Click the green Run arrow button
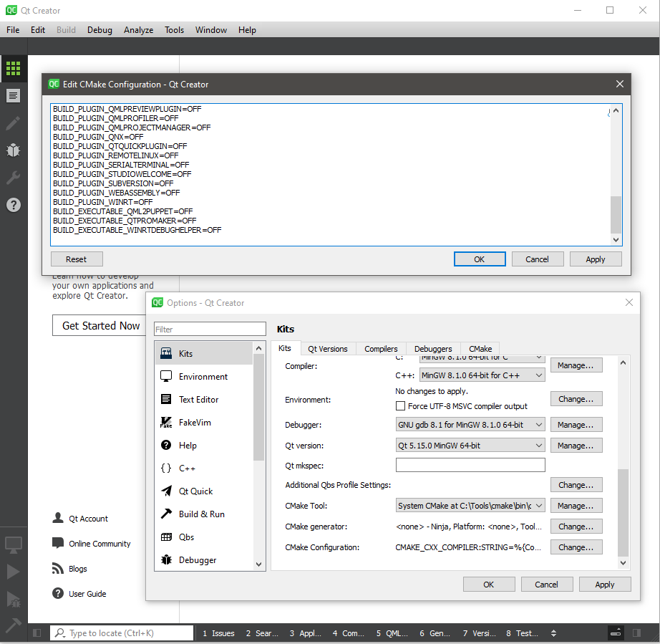 pyautogui.click(x=13, y=571)
